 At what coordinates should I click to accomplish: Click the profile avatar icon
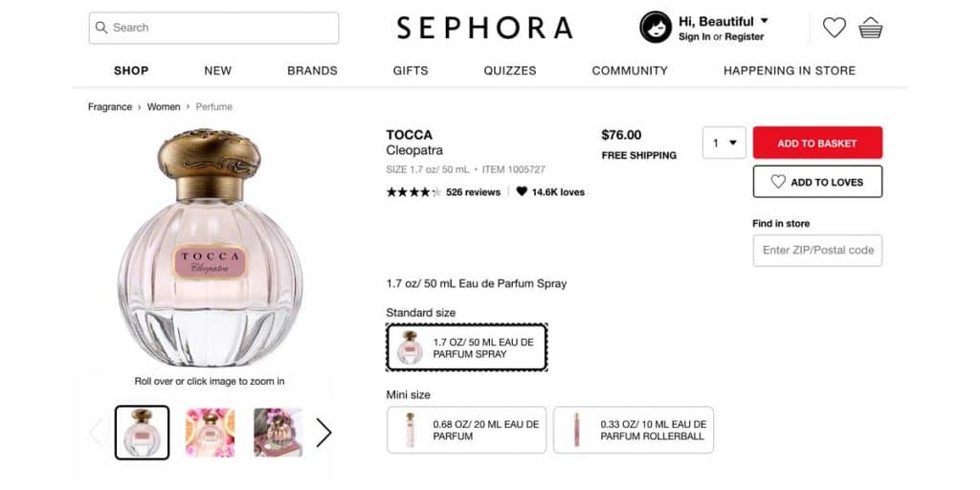pyautogui.click(x=656, y=28)
